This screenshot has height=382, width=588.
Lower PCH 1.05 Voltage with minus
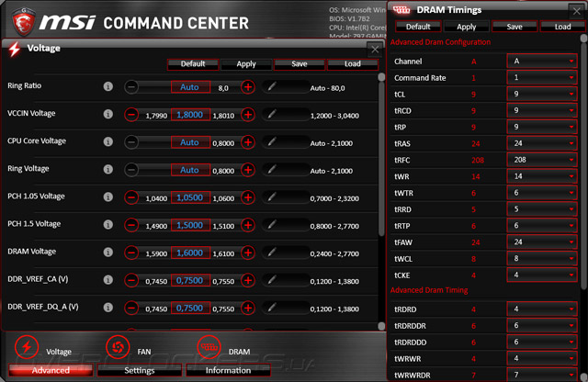coord(131,197)
